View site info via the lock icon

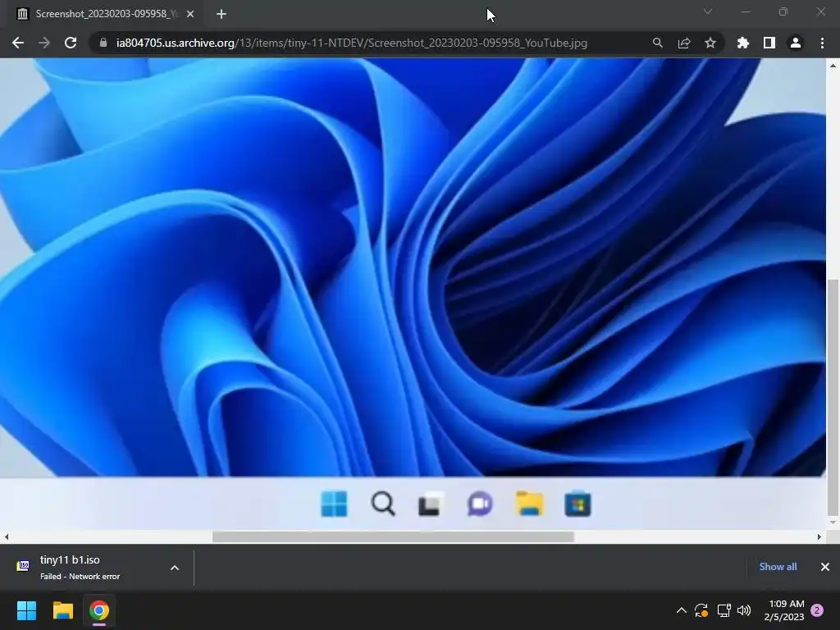103,43
